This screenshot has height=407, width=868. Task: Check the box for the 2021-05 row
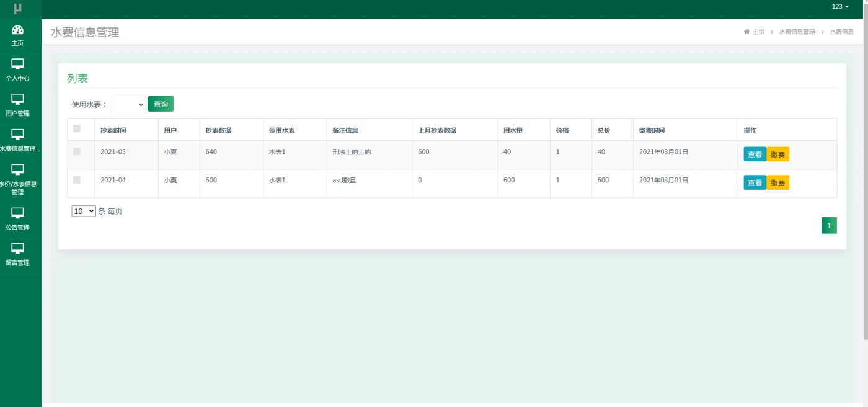pyautogui.click(x=77, y=151)
